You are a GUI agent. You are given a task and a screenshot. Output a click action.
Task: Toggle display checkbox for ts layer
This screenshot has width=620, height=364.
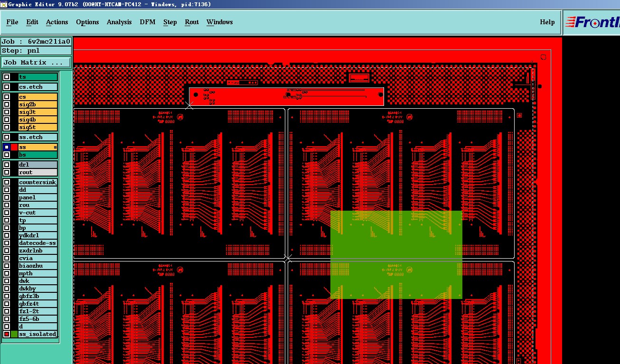click(x=7, y=77)
